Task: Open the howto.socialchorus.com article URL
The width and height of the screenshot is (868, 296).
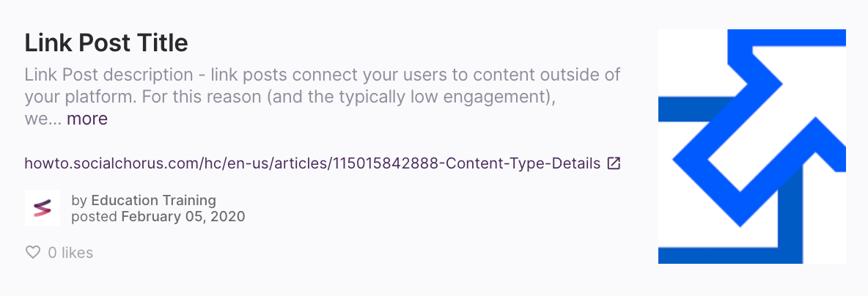Action: click(x=312, y=164)
